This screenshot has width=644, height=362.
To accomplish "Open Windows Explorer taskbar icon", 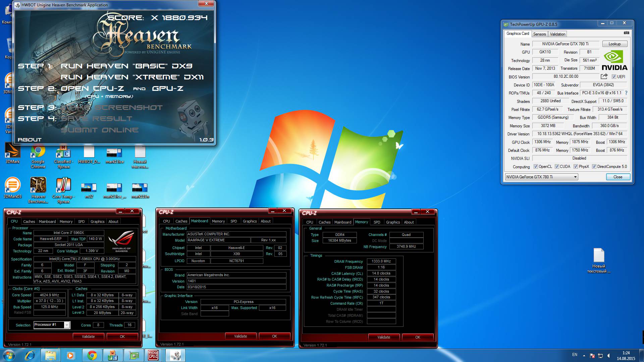I will click(50, 355).
